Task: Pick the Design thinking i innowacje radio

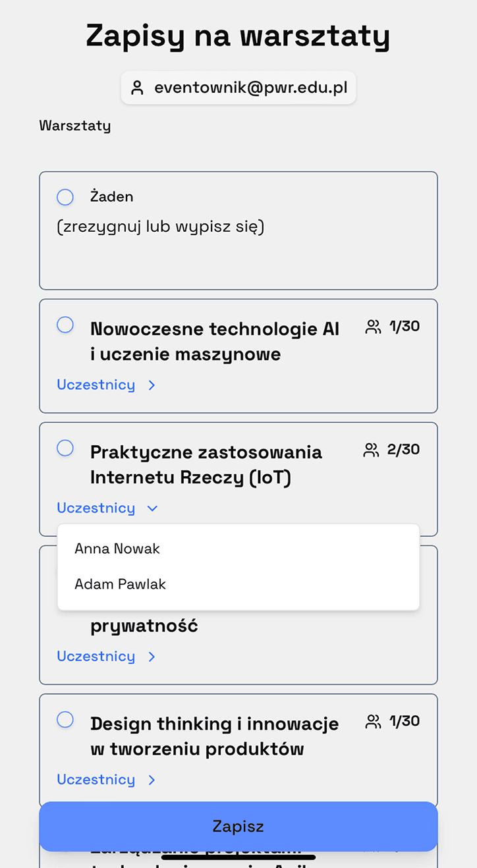Action: pos(65,719)
